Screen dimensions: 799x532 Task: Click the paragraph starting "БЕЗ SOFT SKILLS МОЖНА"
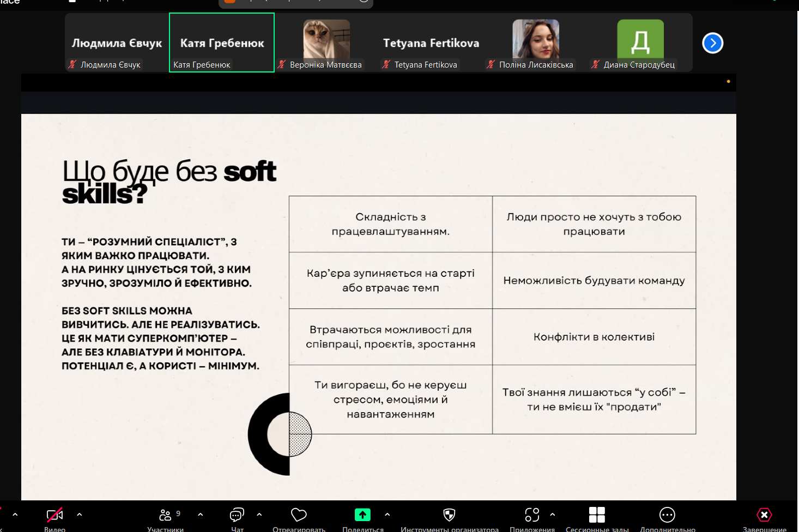[x=161, y=338]
